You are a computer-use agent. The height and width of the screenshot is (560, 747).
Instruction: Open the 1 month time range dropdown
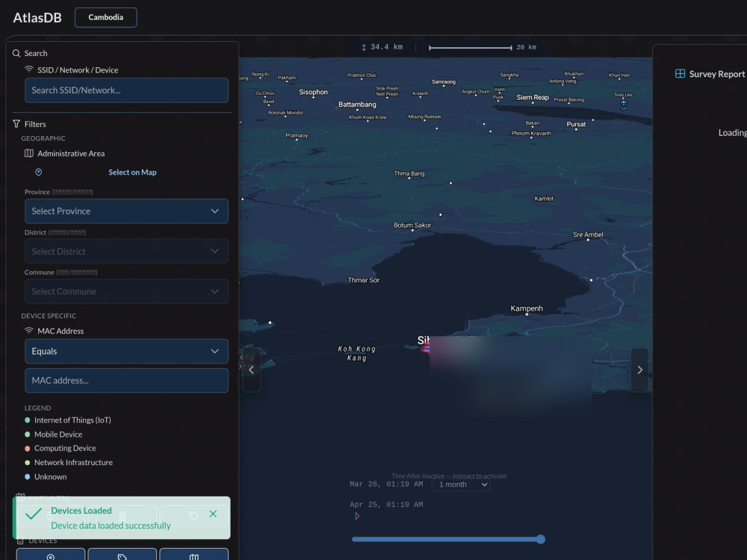coord(461,485)
